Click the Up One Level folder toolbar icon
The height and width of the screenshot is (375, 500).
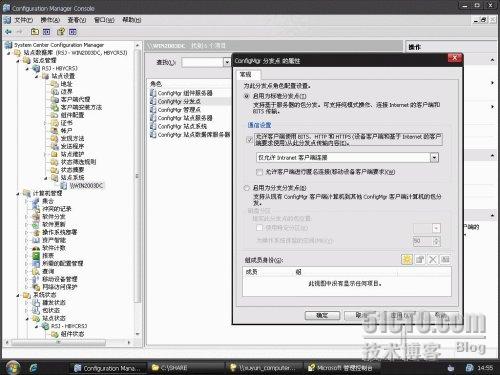(x=35, y=32)
